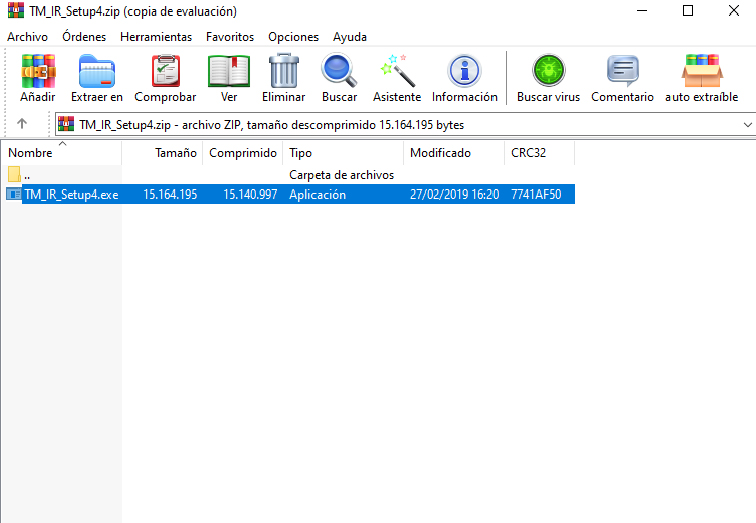
Task: Click the TM_IR_Setup4.exe file icon
Action: (14, 194)
